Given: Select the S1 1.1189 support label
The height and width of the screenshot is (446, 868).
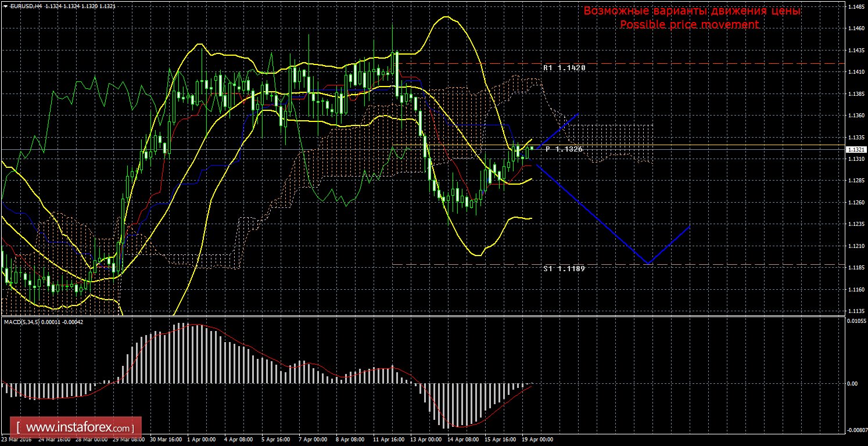Looking at the screenshot, I should tap(564, 269).
